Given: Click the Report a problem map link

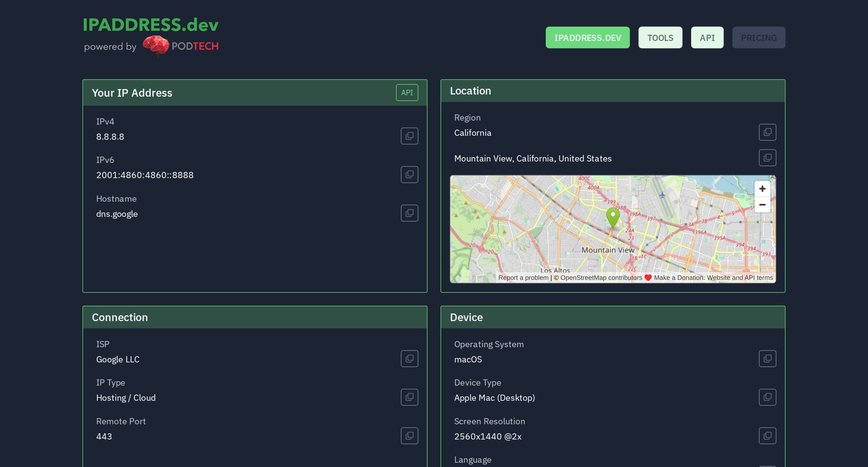Looking at the screenshot, I should pos(523,278).
